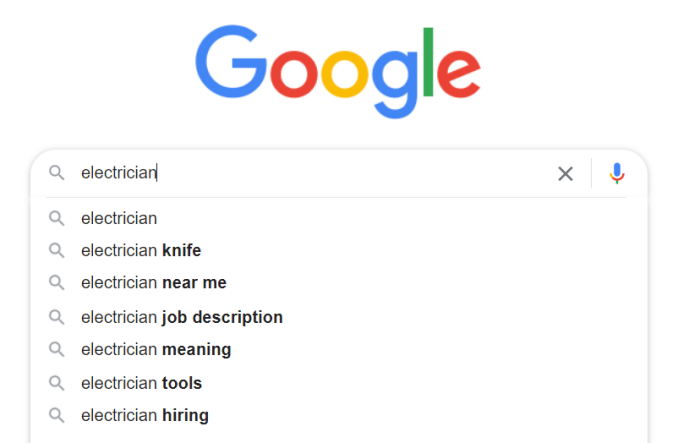Click the magnifier icon beside first "electrician" suggestion
This screenshot has width=689, height=443.
[x=57, y=218]
